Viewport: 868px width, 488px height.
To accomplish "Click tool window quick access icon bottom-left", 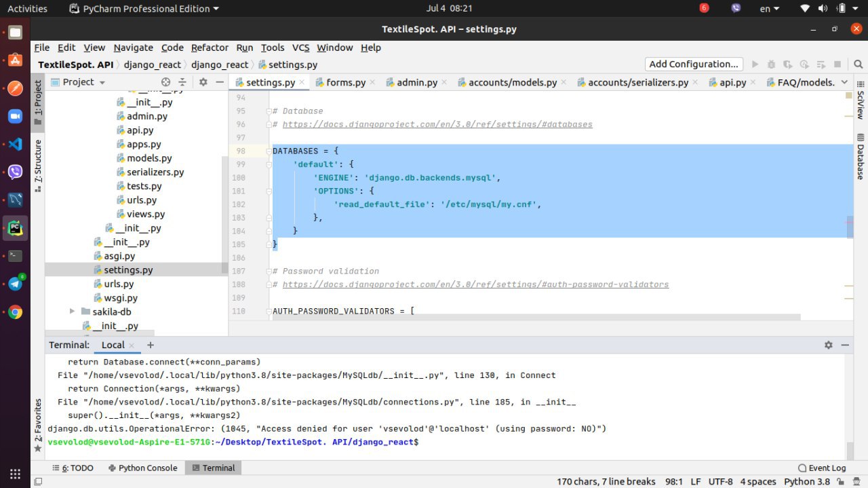I will pos(38,482).
